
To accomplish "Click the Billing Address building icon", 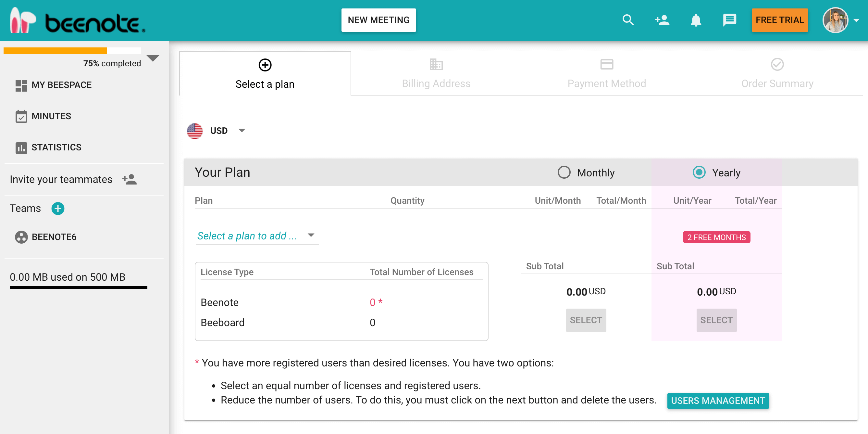I will [x=436, y=64].
